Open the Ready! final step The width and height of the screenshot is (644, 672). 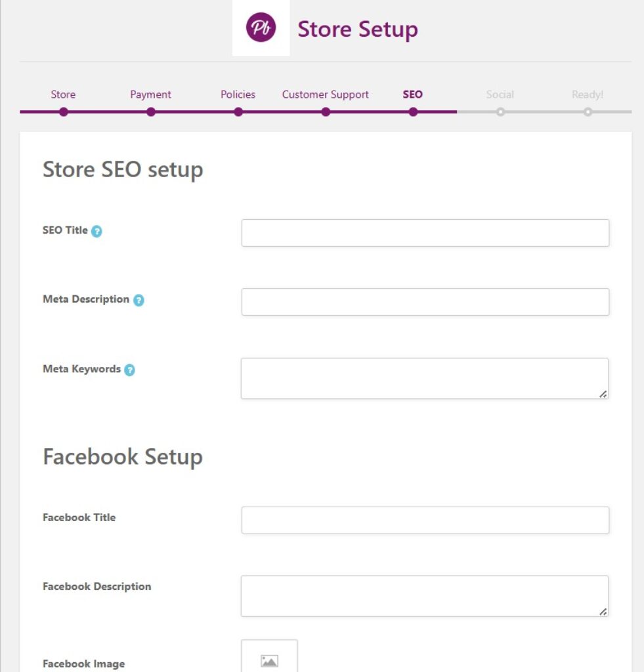[587, 94]
